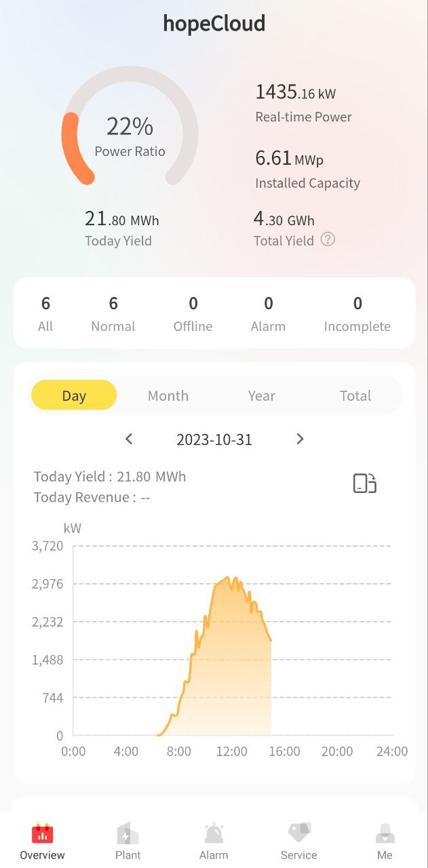Switch to the Year chart period
This screenshot has height=868, width=428.
coord(262,395)
